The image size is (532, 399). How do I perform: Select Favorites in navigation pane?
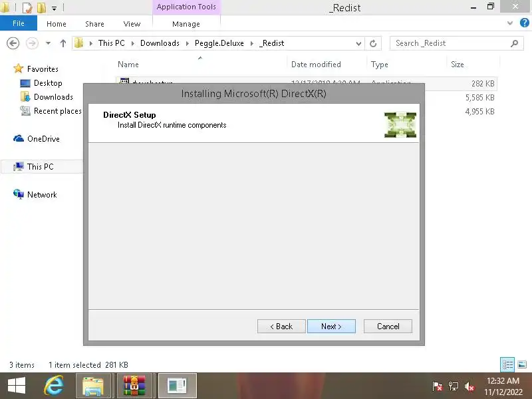(x=43, y=69)
